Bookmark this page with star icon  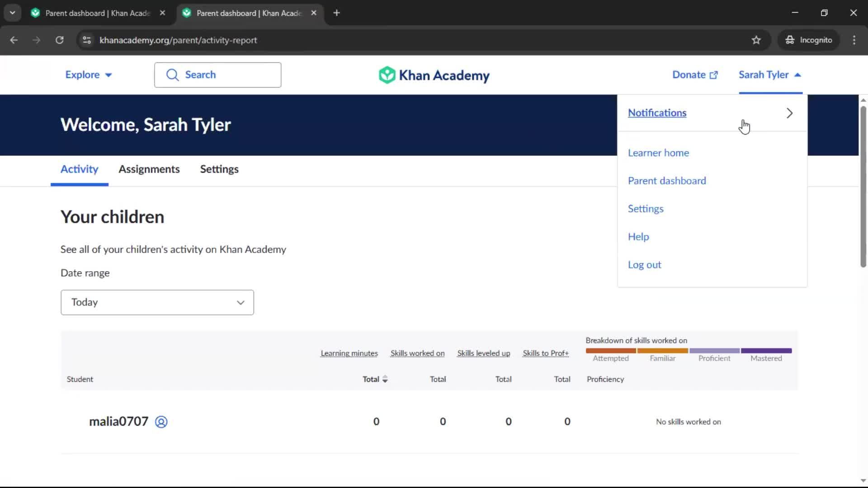click(x=756, y=40)
